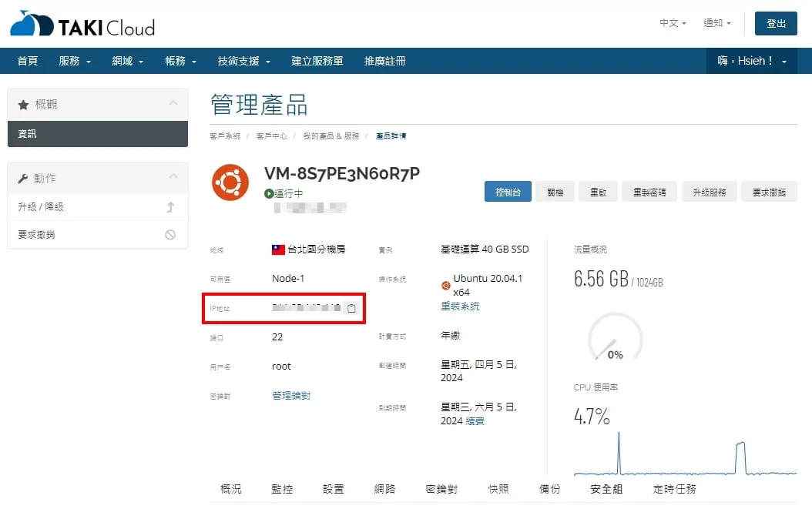Expand the 網域 menu

[127, 61]
